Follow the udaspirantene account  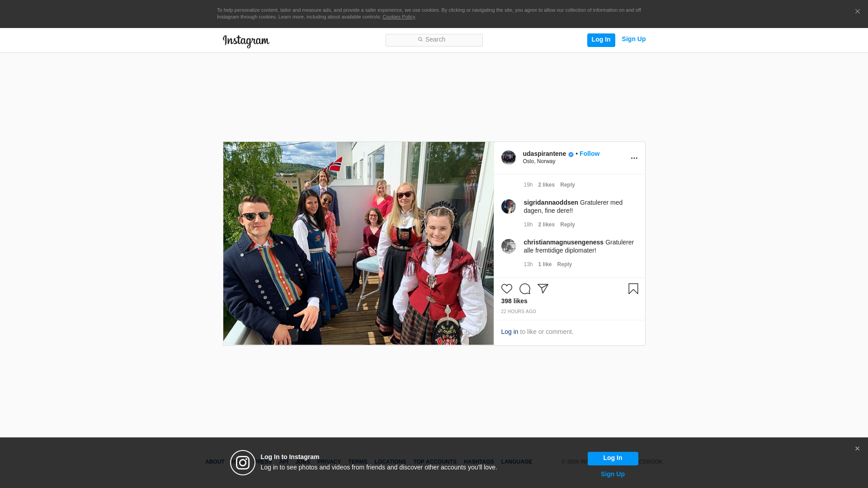point(590,154)
